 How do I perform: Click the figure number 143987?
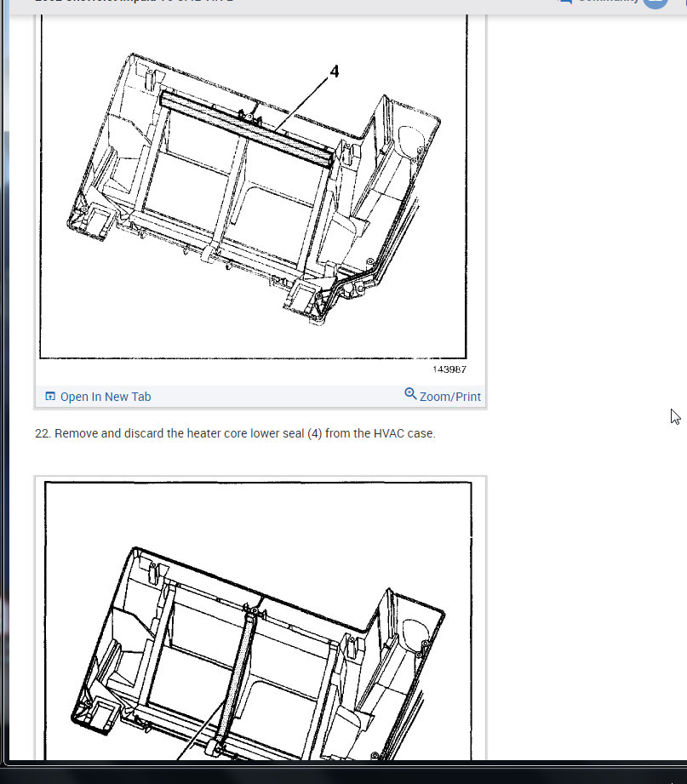pyautogui.click(x=449, y=369)
